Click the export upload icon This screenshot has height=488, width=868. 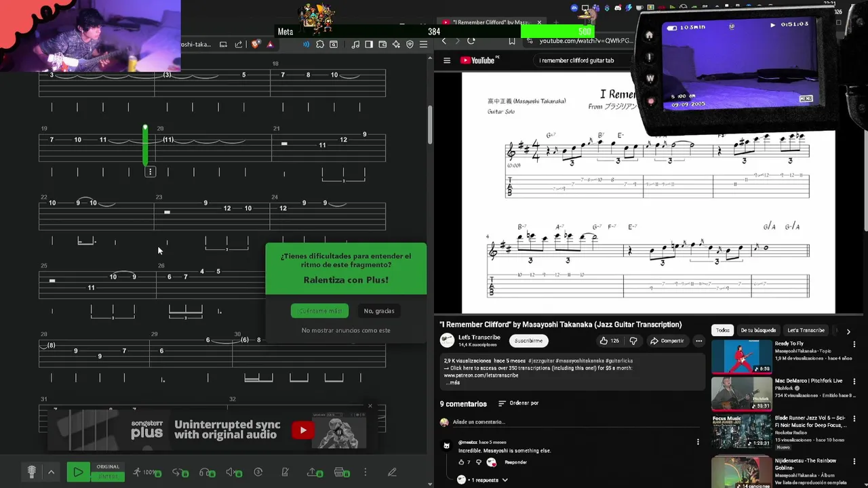pos(315,472)
